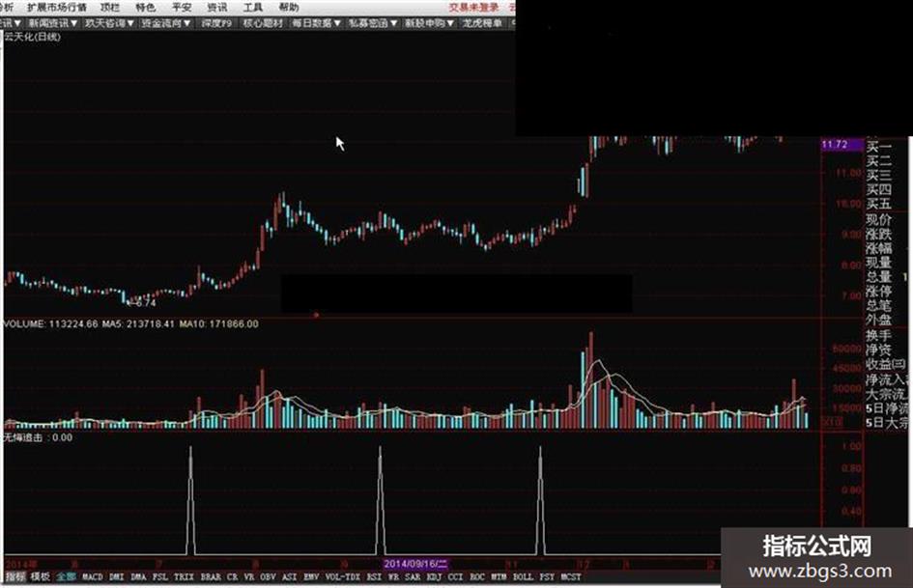This screenshot has width=913, height=588.
Task: Switch to the KDJ indicator
Action: pyautogui.click(x=434, y=576)
